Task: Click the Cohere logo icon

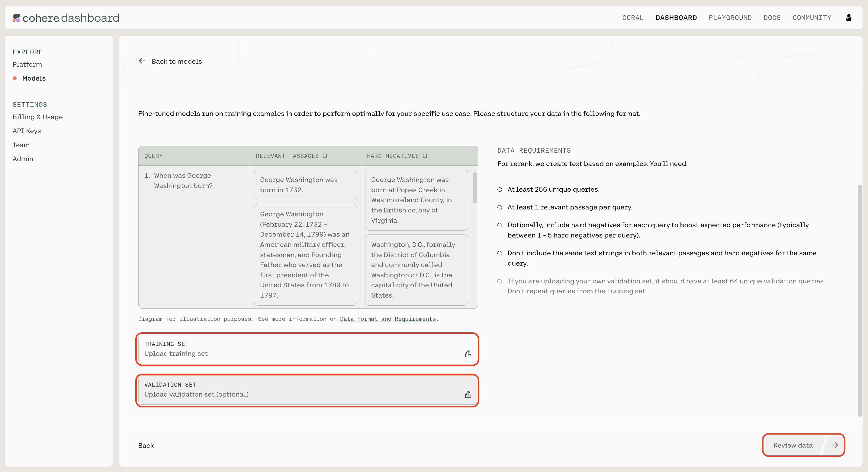Action: [16, 18]
